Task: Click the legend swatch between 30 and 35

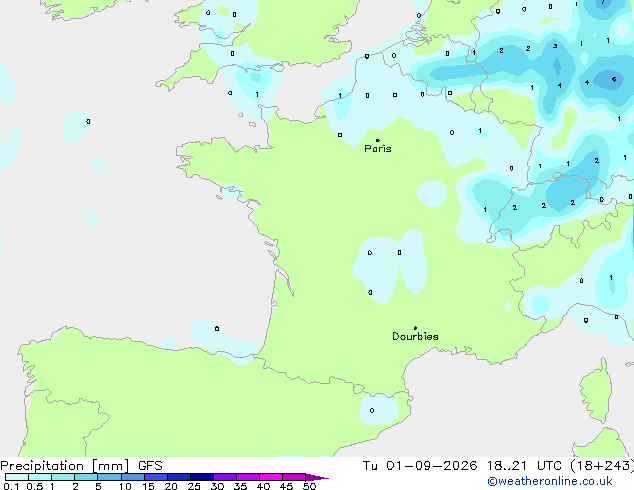Action: (225, 477)
